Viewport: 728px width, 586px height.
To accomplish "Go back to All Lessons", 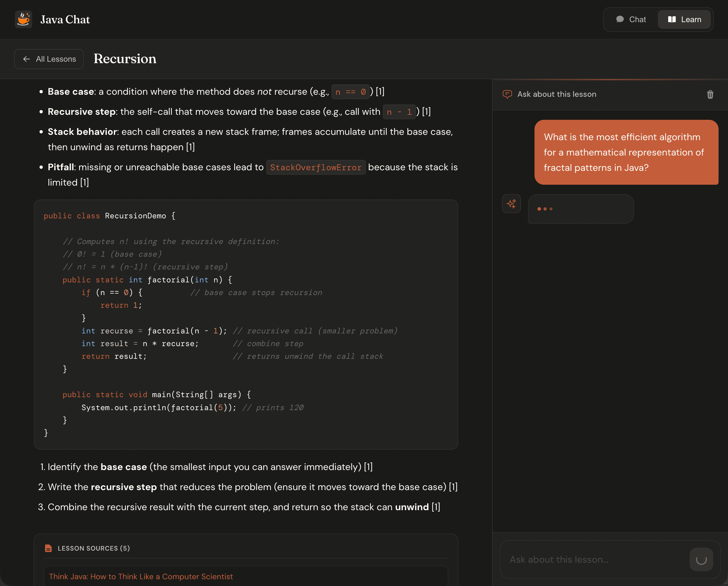I will [x=49, y=59].
